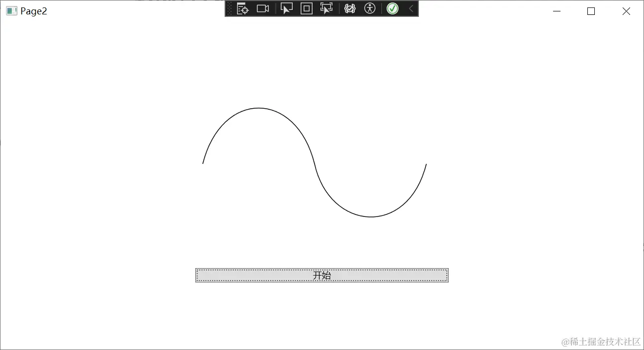Open the accessibility checker person icon
The image size is (644, 350).
(x=370, y=8)
